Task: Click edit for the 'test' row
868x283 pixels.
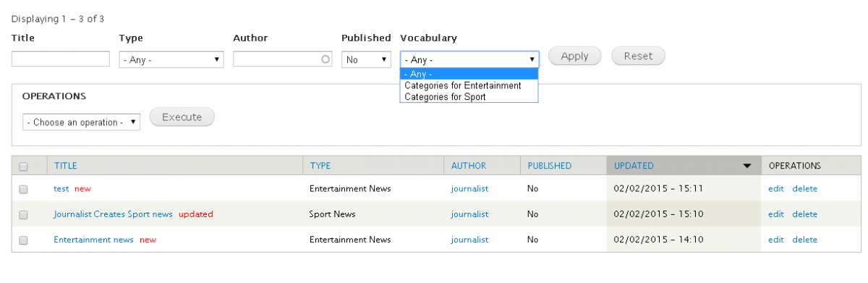Action: [776, 189]
